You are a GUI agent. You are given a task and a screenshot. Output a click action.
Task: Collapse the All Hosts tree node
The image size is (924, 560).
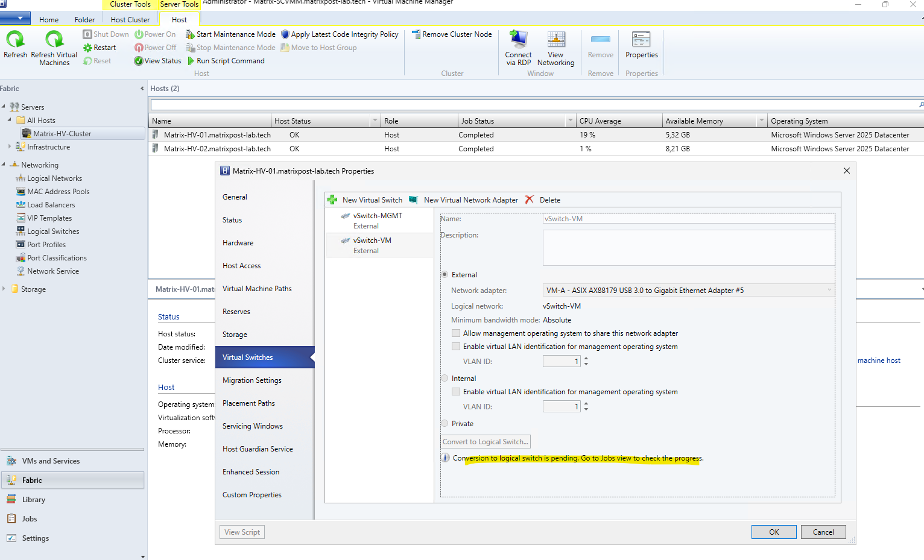pos(10,120)
